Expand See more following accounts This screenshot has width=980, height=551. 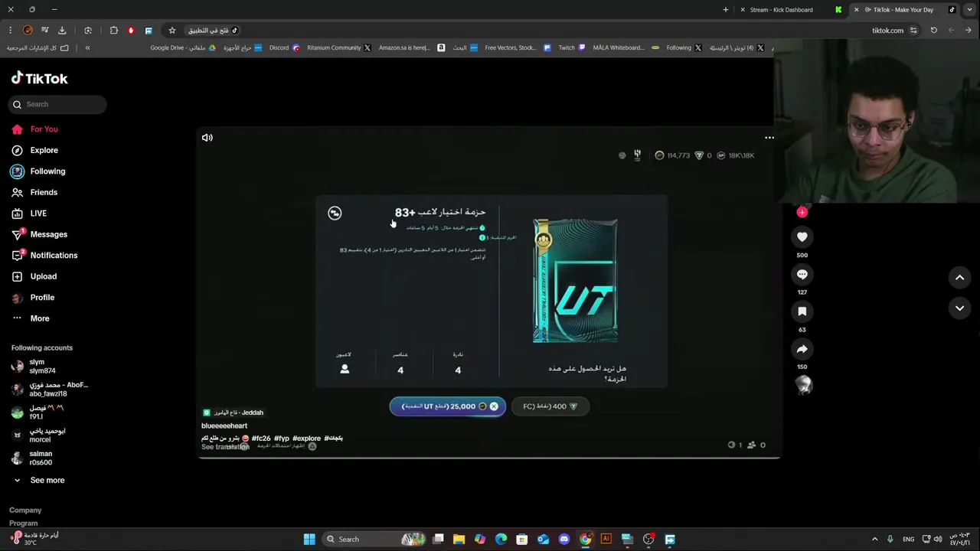[x=38, y=481]
